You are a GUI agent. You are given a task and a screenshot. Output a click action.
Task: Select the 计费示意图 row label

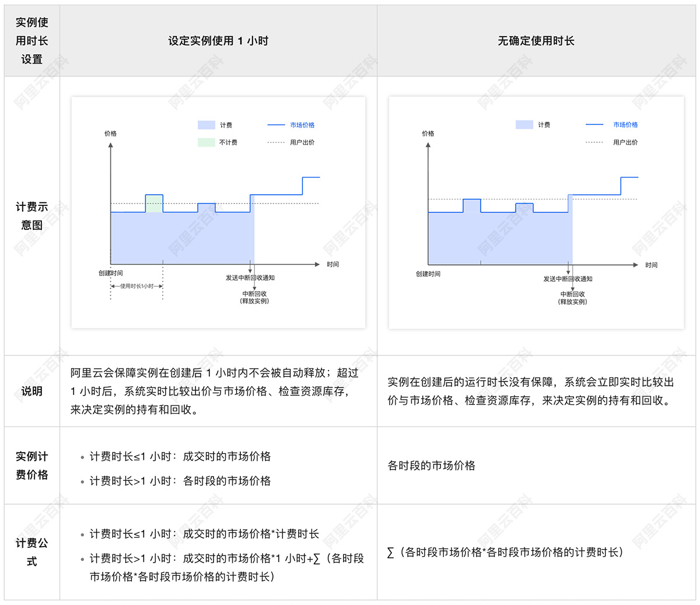pyautogui.click(x=30, y=214)
